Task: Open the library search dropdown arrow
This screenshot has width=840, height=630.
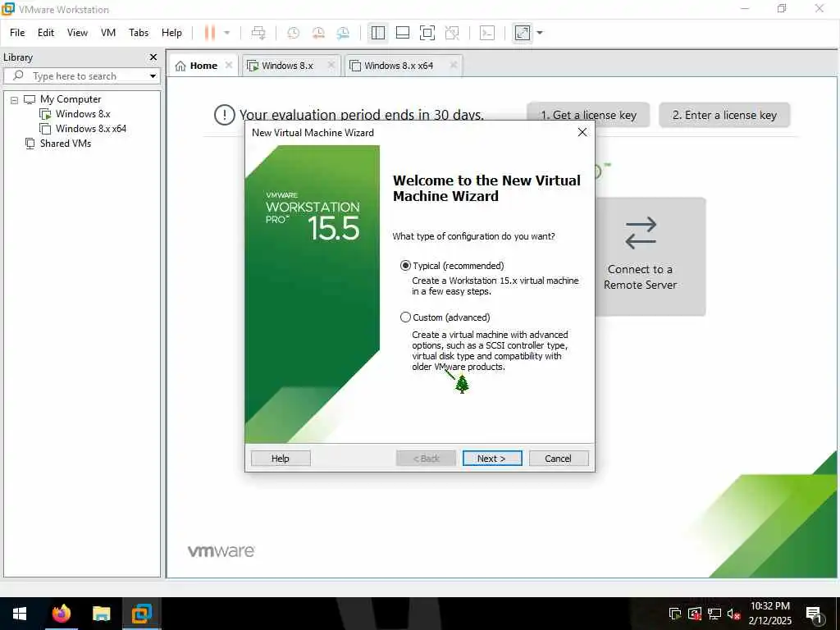Action: click(x=153, y=76)
